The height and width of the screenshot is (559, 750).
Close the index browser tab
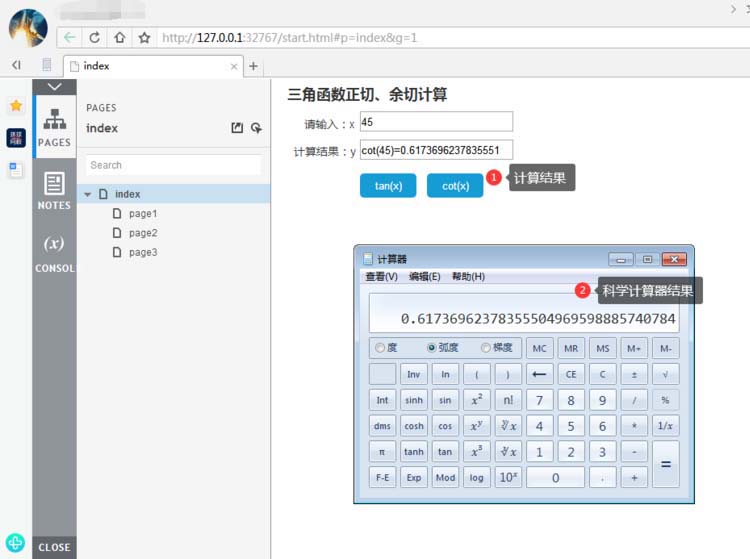tap(234, 66)
